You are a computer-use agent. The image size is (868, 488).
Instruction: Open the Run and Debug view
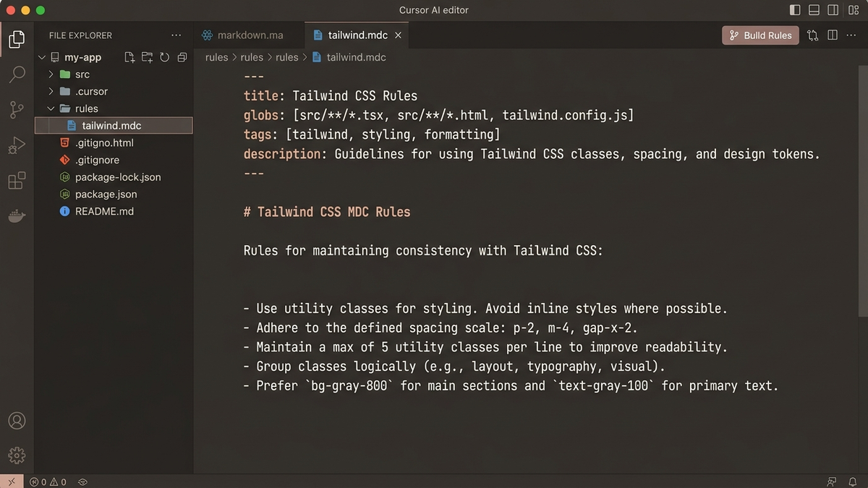tap(17, 145)
